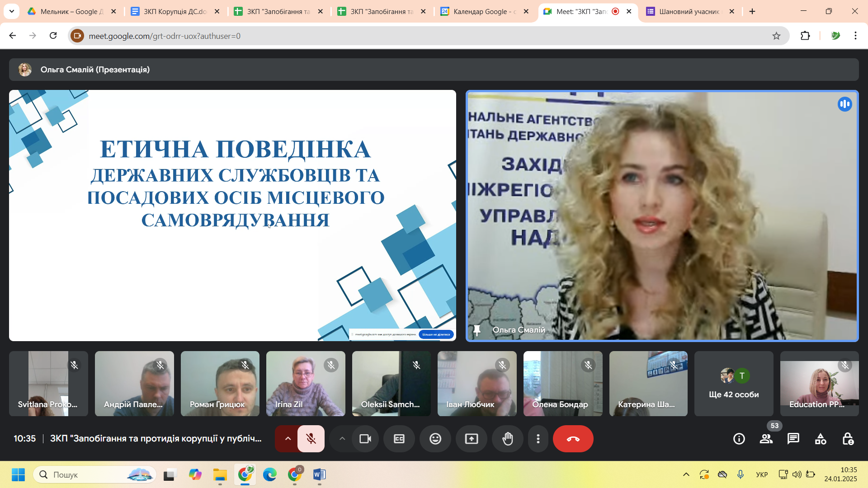Turn on the camera button
Image resolution: width=868 pixels, height=488 pixels.
pos(365,439)
